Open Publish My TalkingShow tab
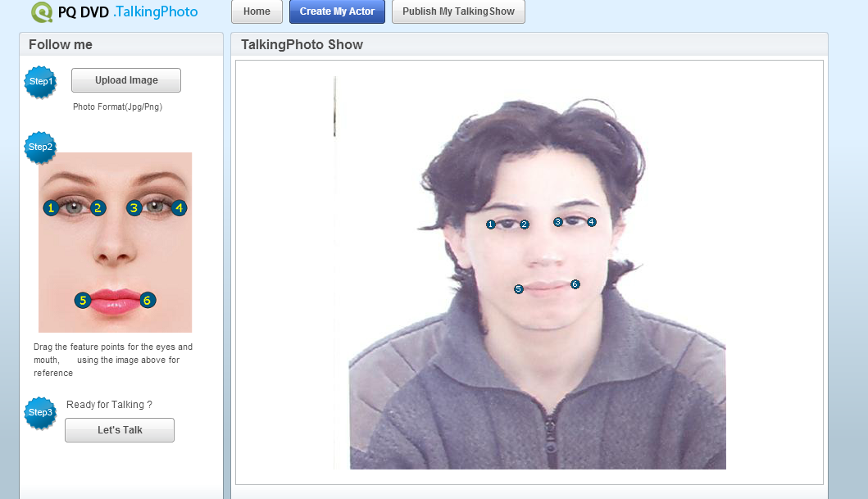 [x=458, y=12]
